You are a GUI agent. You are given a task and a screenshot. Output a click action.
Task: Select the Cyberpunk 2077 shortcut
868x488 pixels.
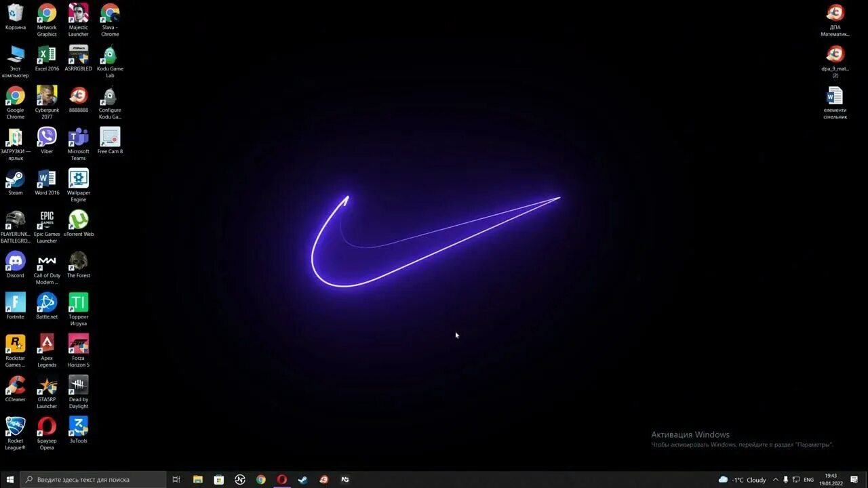(x=47, y=103)
